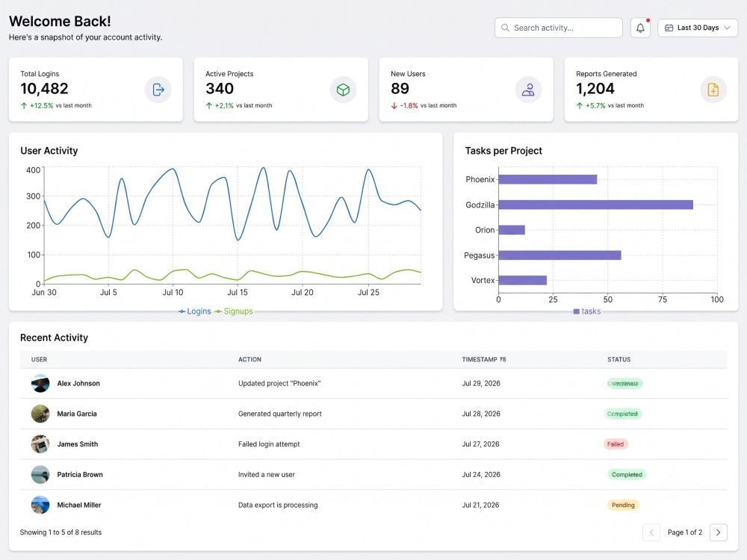This screenshot has height=560, width=747.
Task: Toggle the Logins legend item
Action: (194, 311)
